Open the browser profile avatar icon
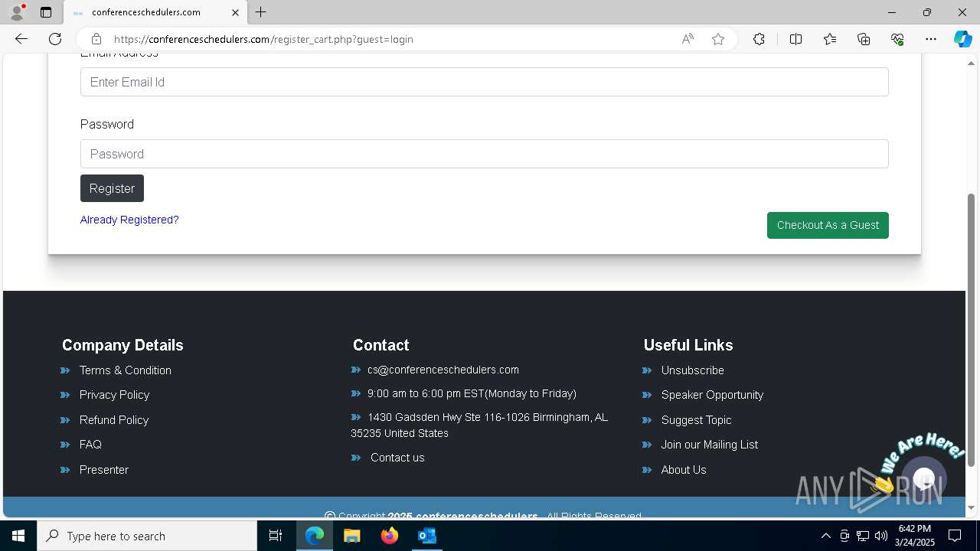Image resolution: width=980 pixels, height=551 pixels. tap(17, 12)
